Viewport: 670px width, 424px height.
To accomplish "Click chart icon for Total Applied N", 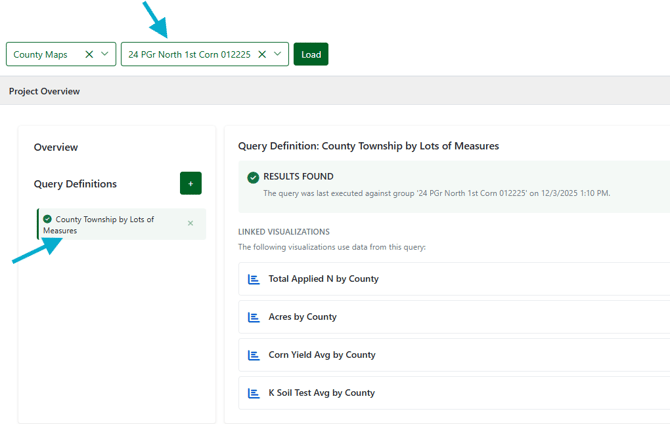I will point(253,279).
